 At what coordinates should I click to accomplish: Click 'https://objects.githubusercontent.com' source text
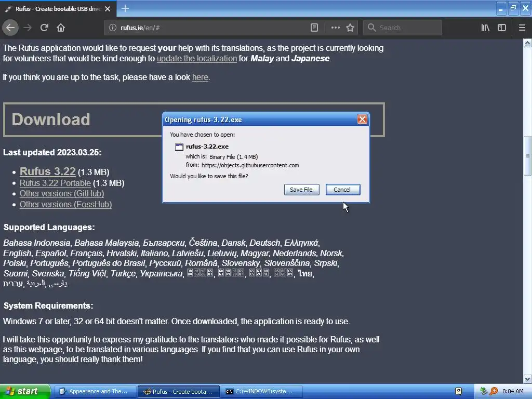click(250, 166)
